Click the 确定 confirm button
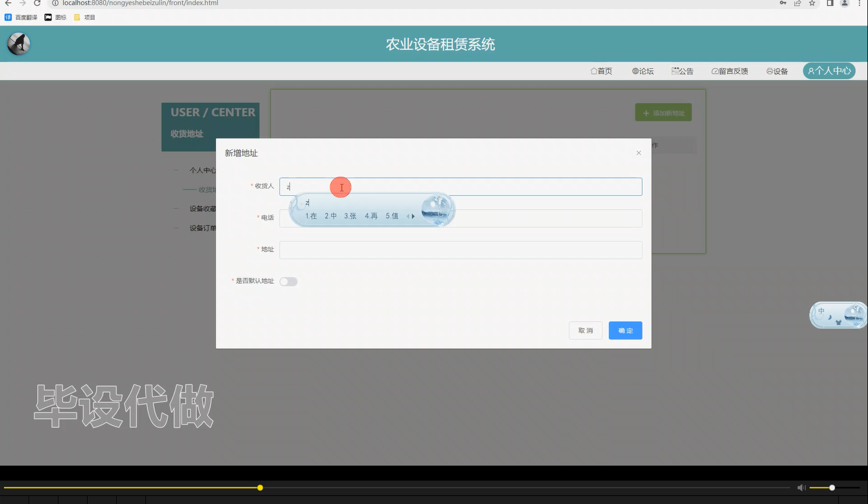868x504 pixels. pos(625,330)
